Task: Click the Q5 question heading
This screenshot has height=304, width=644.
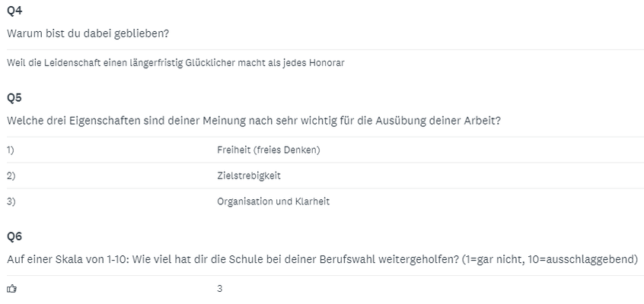Action: coord(14,97)
